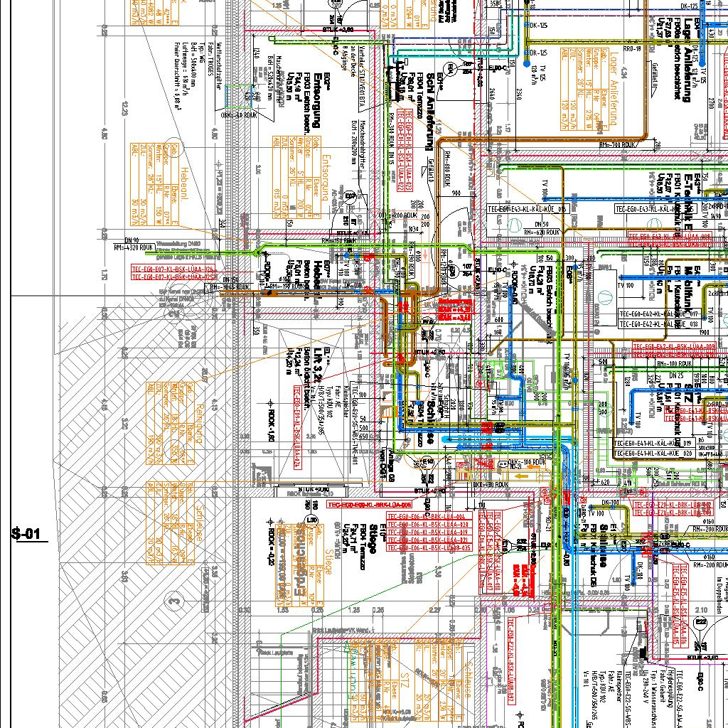Select tag TEC-EG0-E41-KL-KÄL-KÜE_019

653,443
